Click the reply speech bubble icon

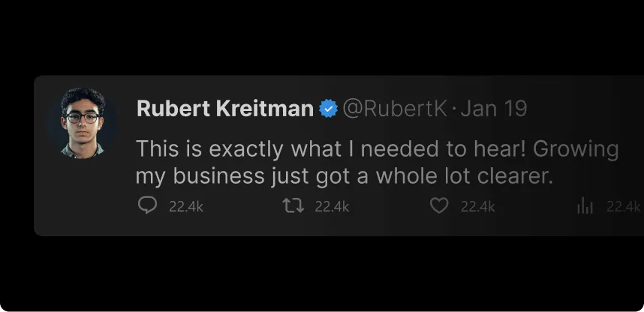[x=147, y=205]
